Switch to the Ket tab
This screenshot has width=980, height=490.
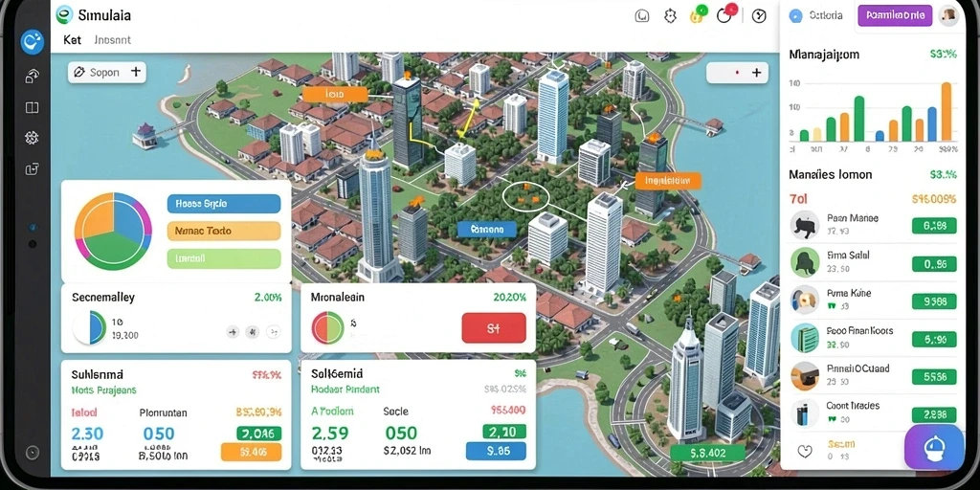[72, 39]
